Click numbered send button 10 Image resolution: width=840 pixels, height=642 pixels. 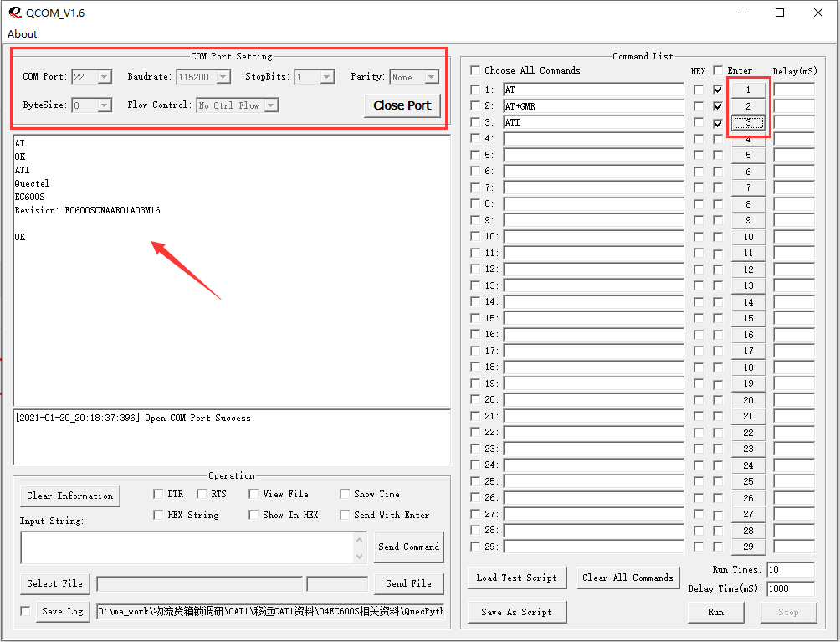point(749,237)
